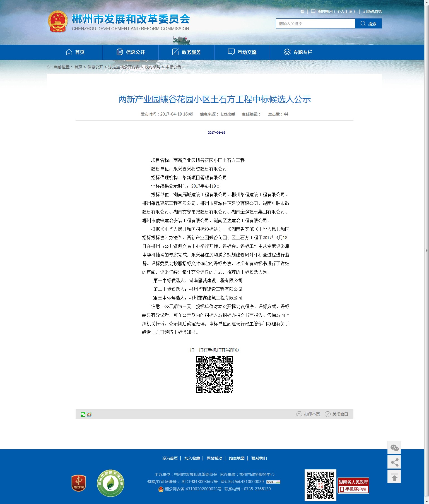Image resolution: width=429 pixels, height=504 pixels.
Task: Click the 点击量：44 text
Action: (x=278, y=114)
